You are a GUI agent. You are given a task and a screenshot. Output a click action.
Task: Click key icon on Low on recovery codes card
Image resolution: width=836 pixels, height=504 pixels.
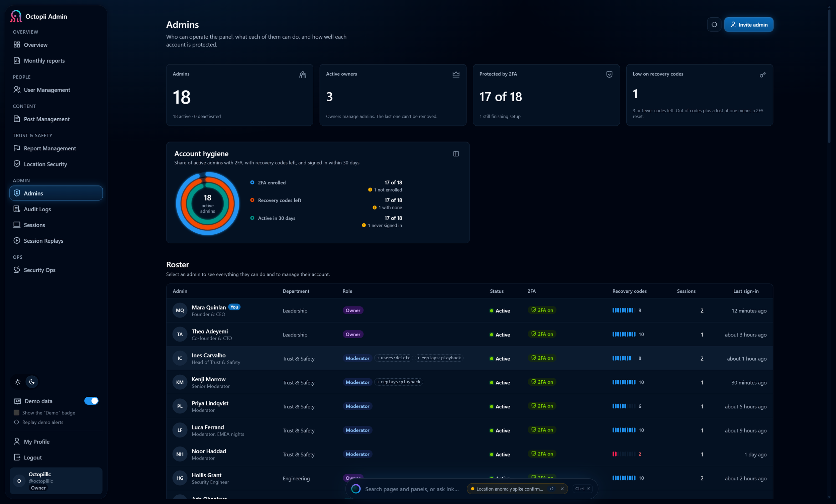(763, 75)
